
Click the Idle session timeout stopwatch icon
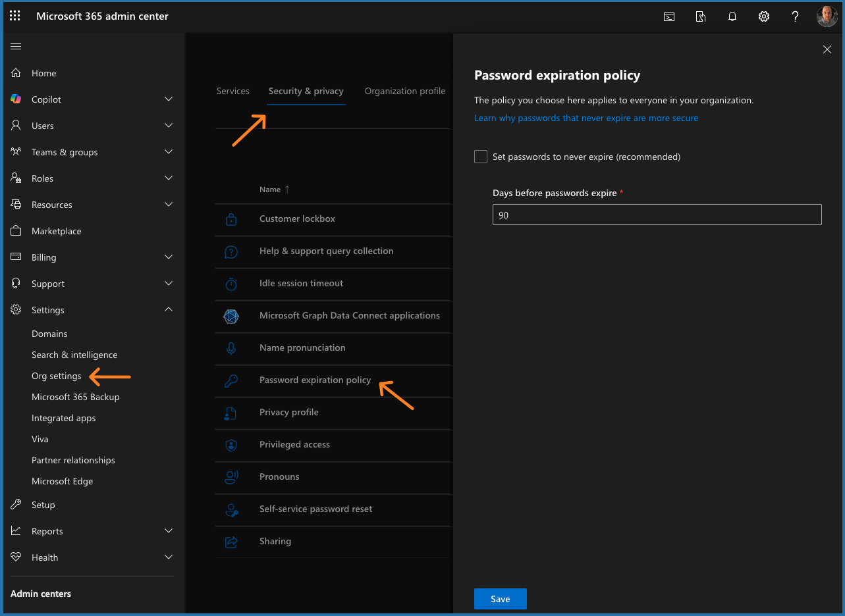[231, 284]
